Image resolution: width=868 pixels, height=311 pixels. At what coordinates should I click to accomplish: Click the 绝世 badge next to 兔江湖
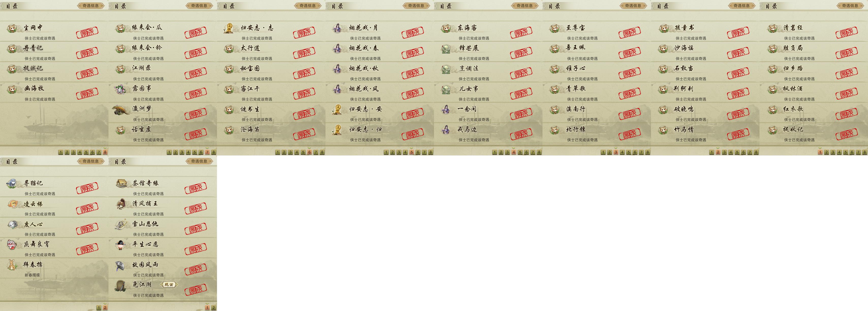[x=169, y=285]
